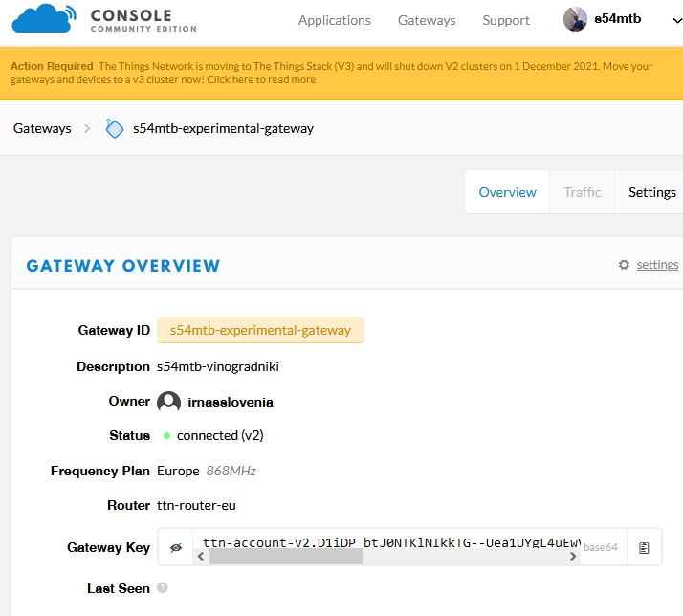Click router value ttn-router-eu

click(x=196, y=505)
